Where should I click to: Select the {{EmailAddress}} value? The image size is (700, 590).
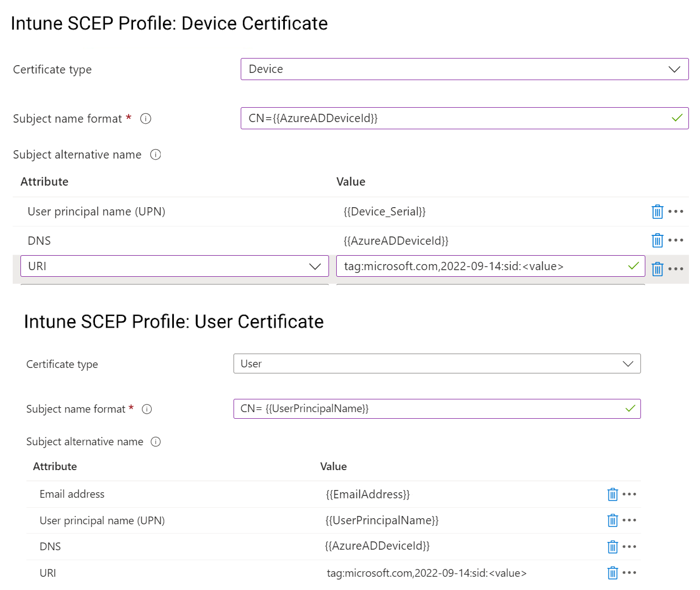(x=368, y=494)
